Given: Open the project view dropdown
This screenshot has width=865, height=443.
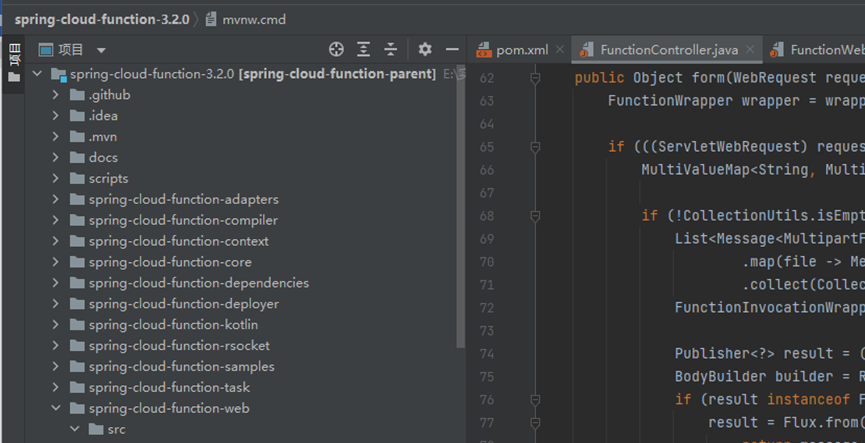Looking at the screenshot, I should (x=101, y=50).
